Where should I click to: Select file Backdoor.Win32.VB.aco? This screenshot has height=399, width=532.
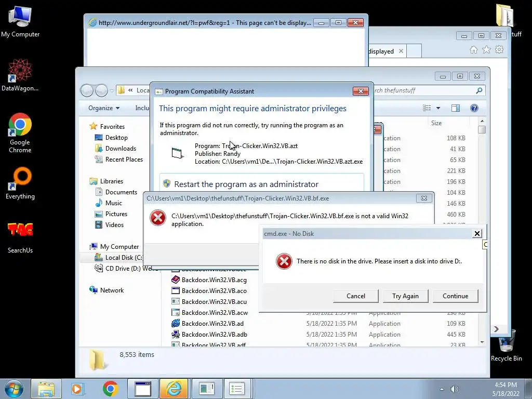click(214, 291)
